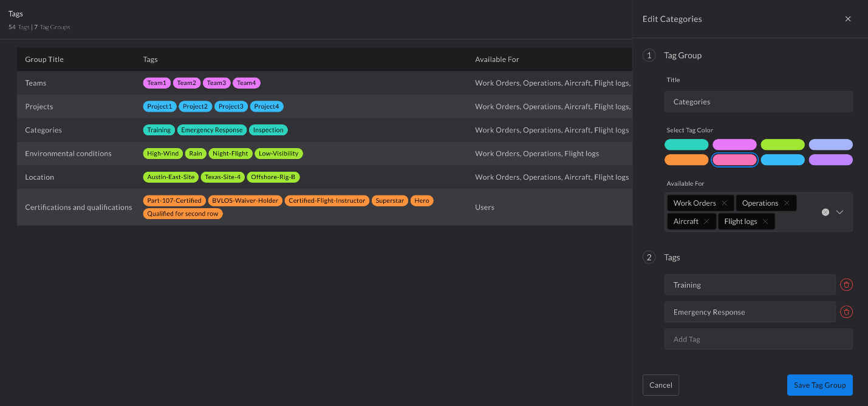Screen dimensions: 868x406
Task: Focus the Add Tag input field
Action: (x=758, y=339)
